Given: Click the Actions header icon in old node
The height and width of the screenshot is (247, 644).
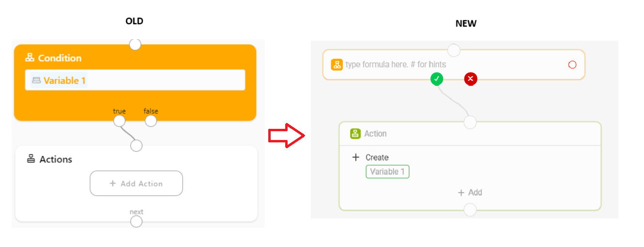Looking at the screenshot, I should tap(31, 159).
